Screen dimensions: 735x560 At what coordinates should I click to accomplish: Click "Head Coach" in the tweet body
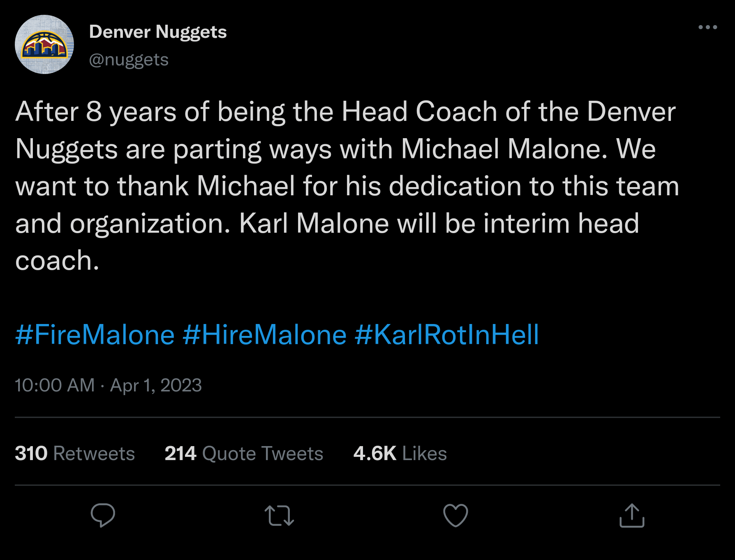(419, 111)
